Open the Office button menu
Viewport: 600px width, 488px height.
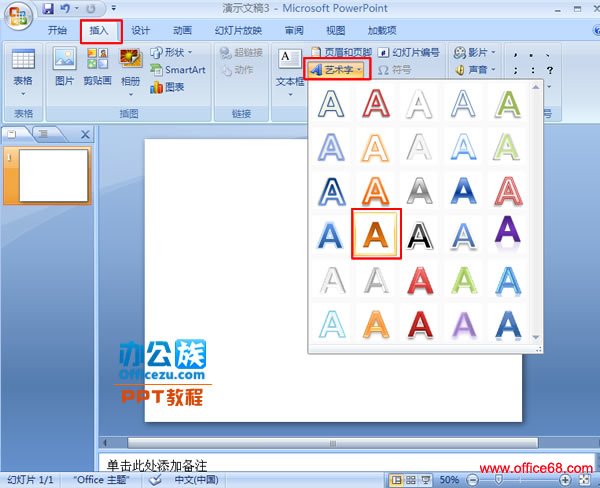18,17
